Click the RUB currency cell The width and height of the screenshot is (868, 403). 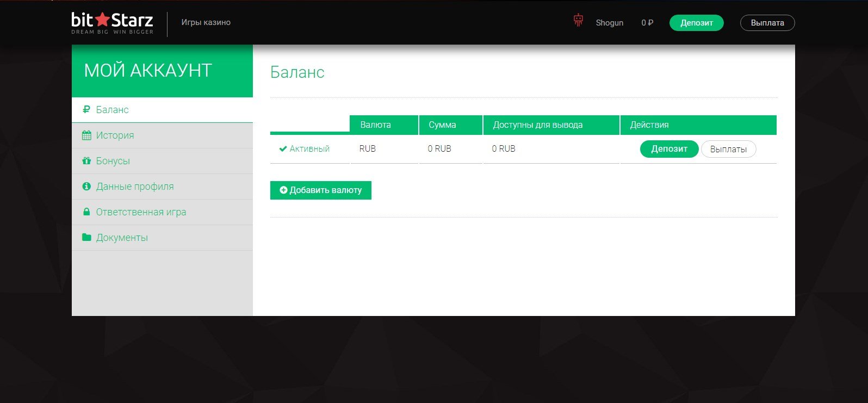coord(368,148)
